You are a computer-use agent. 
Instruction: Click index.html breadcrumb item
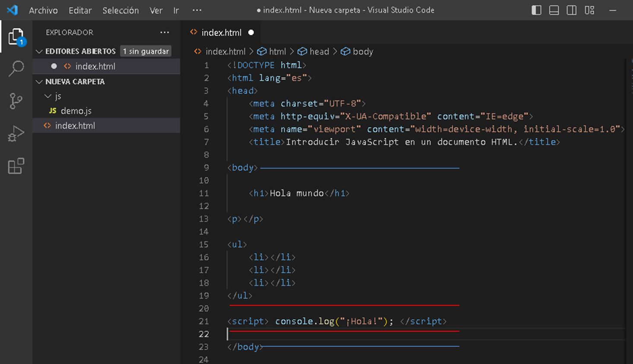(x=225, y=52)
